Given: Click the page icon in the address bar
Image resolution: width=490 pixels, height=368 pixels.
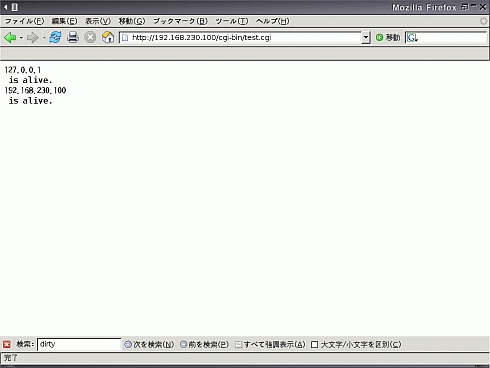Looking at the screenshot, I should (125, 38).
